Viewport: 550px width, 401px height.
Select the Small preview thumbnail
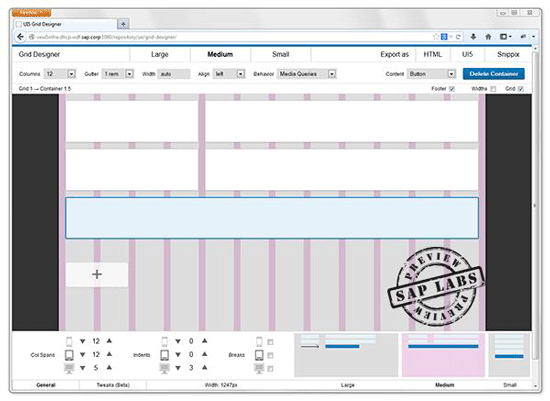click(x=509, y=355)
